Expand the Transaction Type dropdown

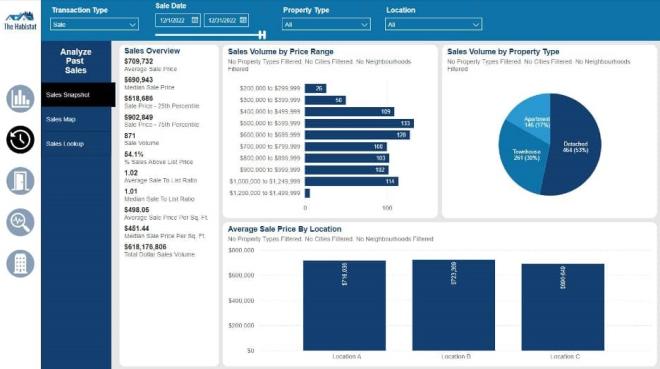pyautogui.click(x=94, y=24)
